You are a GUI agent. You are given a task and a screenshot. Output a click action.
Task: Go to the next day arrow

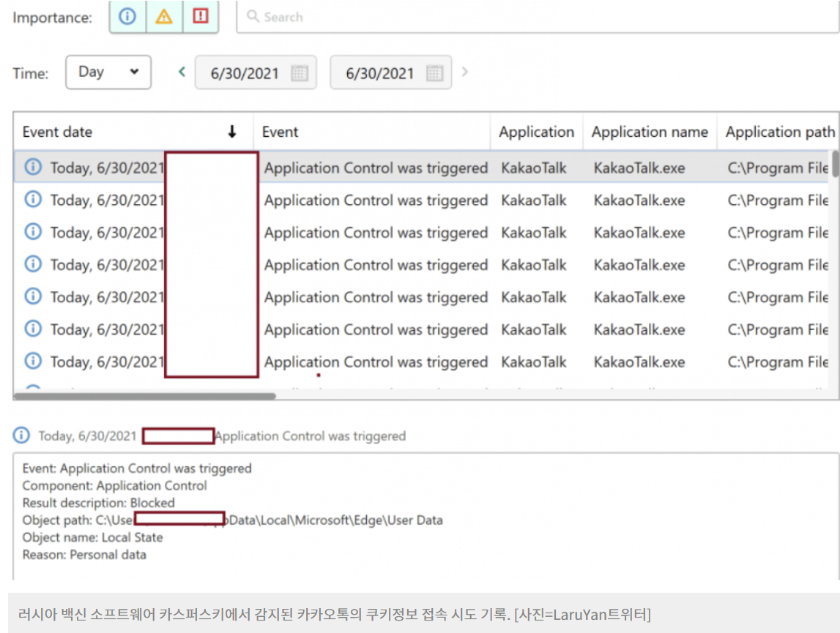464,72
